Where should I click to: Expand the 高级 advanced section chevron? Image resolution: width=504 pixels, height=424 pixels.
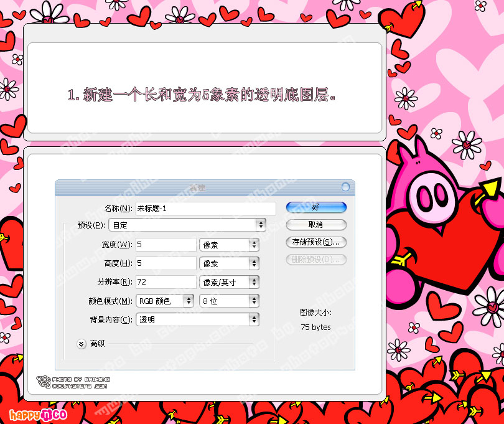[82, 344]
